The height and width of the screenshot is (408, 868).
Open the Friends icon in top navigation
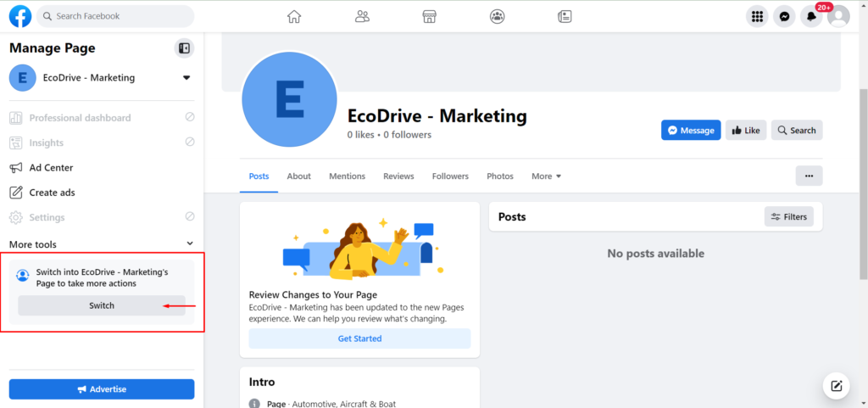pos(362,17)
